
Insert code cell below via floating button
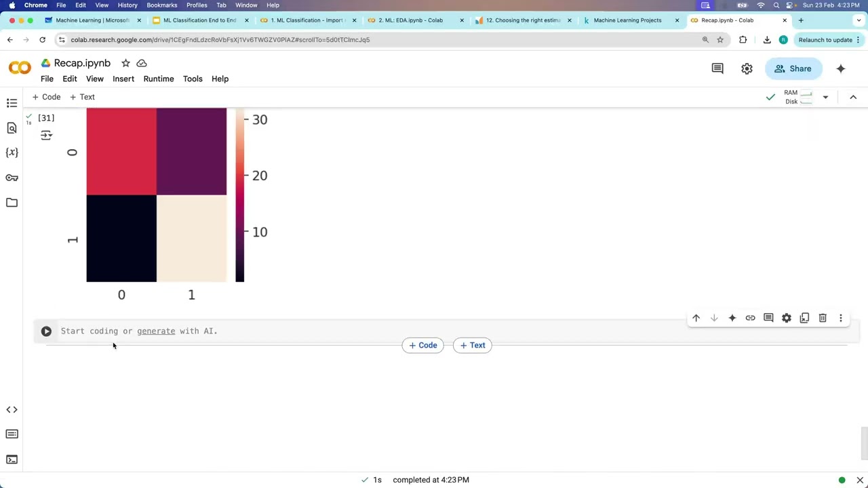click(x=422, y=345)
